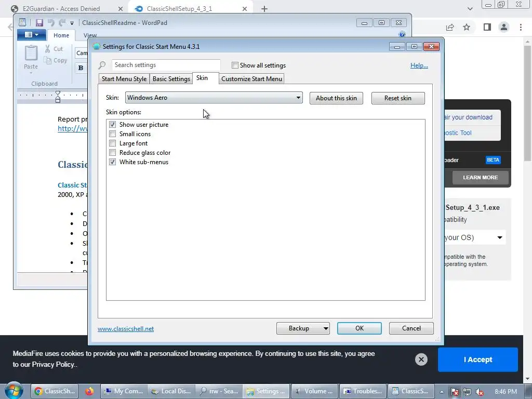The height and width of the screenshot is (399, 532).
Task: Click Cut in WordPad clipboard group
Action: tap(54, 49)
